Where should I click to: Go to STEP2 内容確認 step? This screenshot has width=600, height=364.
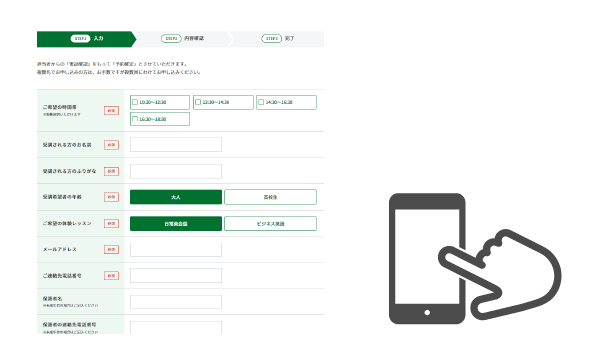pos(183,39)
